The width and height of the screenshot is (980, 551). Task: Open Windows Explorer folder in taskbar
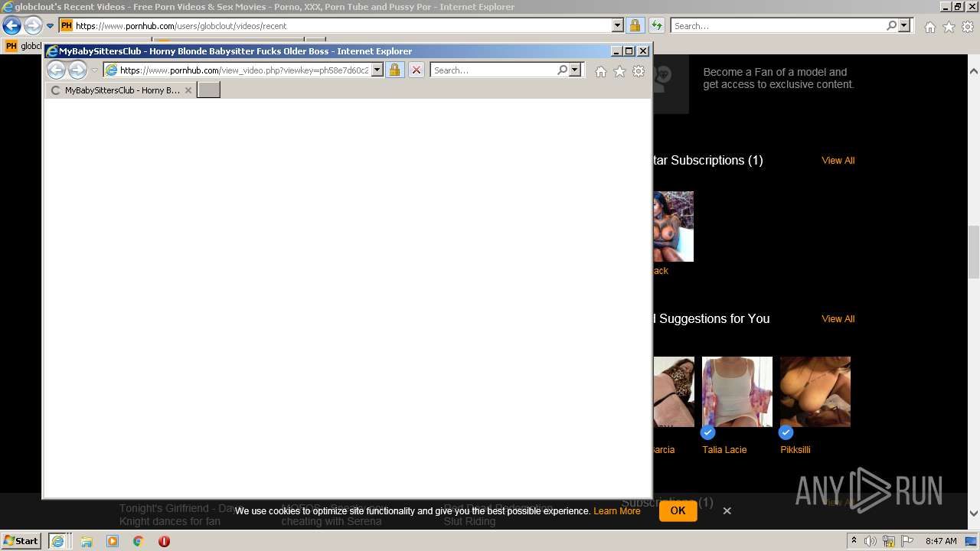[x=87, y=541]
